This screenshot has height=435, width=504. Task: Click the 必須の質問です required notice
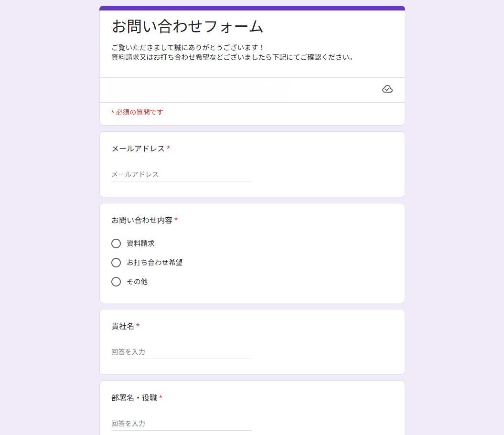click(137, 112)
